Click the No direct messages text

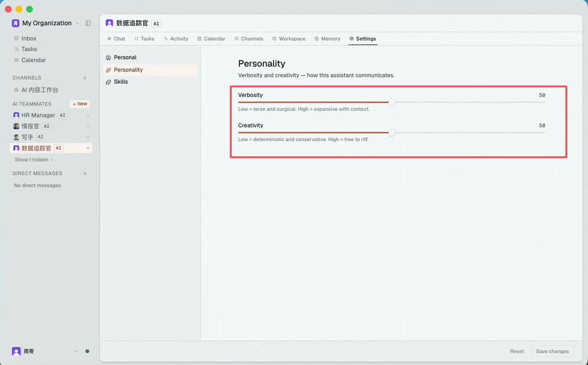[x=37, y=185]
